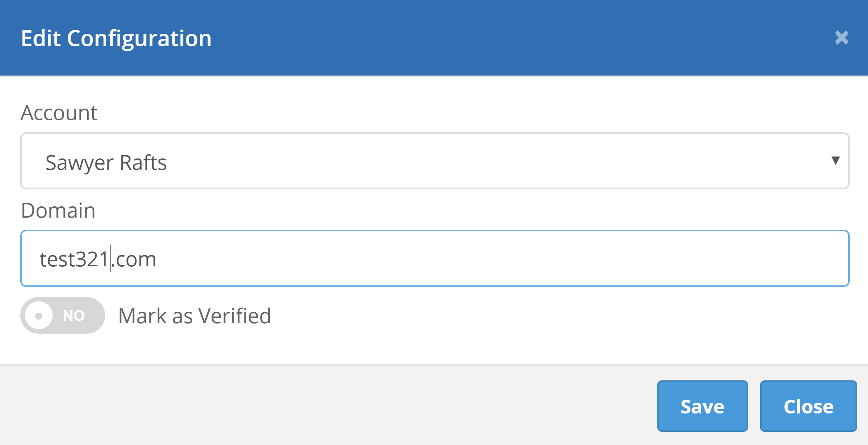Click the selected value text Sawyer Rafts

[x=106, y=162]
